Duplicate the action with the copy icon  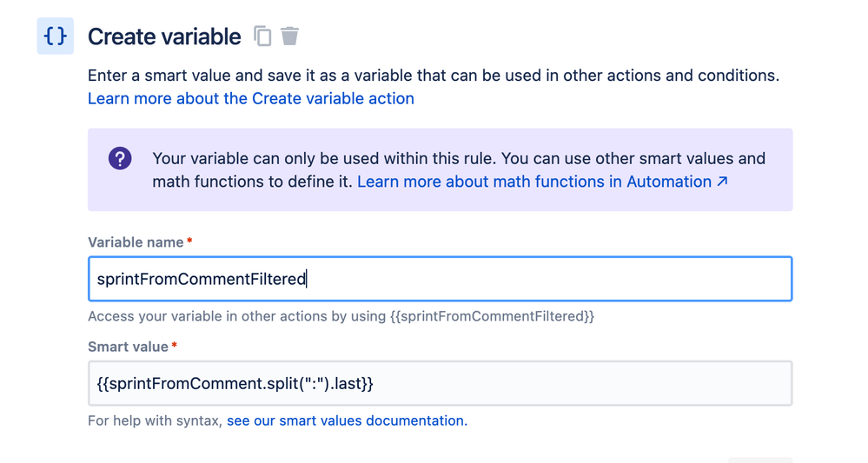(x=263, y=36)
